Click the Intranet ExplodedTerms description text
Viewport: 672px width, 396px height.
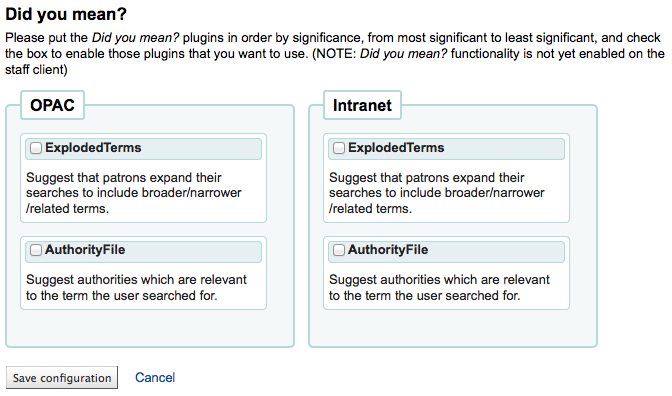[x=437, y=193]
